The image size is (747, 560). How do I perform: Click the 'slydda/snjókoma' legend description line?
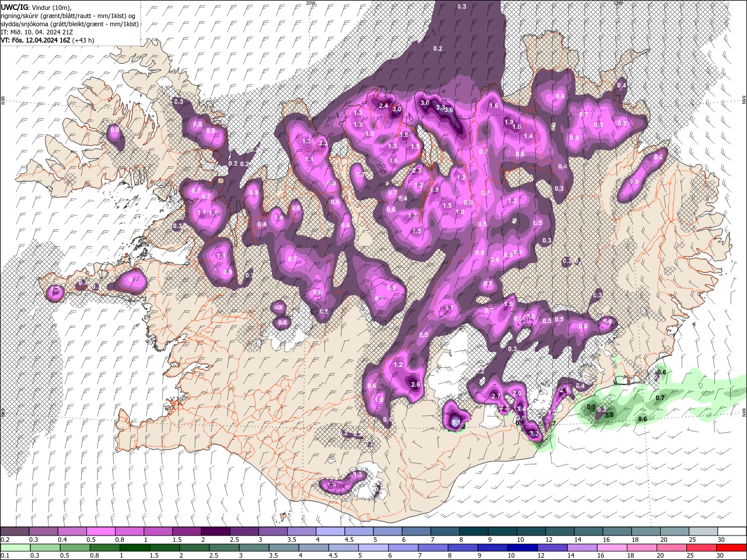click(69, 24)
